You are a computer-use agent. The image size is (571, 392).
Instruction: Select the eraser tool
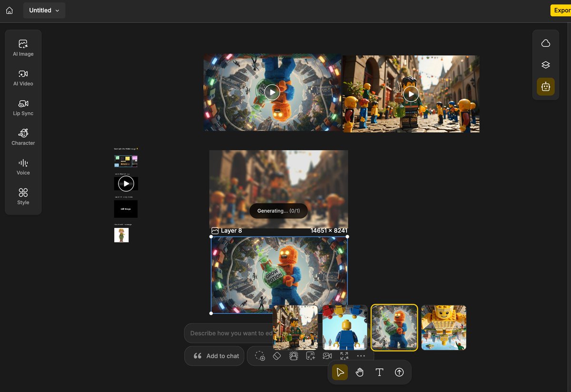tap(277, 356)
